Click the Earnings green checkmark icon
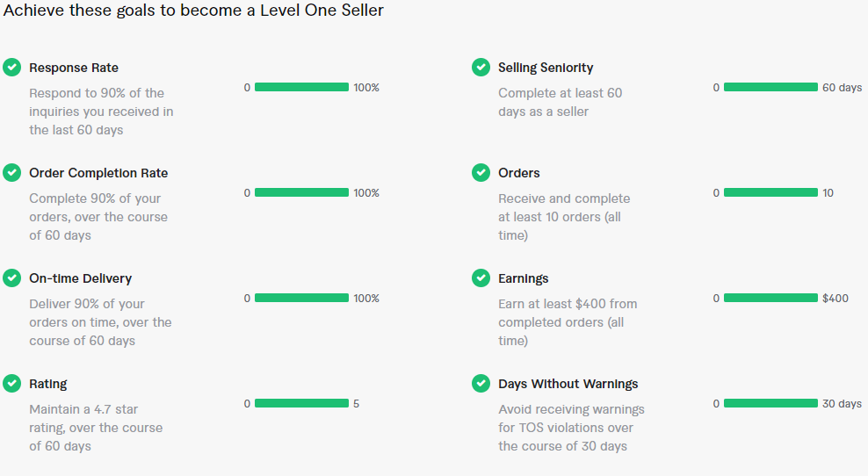 point(481,278)
